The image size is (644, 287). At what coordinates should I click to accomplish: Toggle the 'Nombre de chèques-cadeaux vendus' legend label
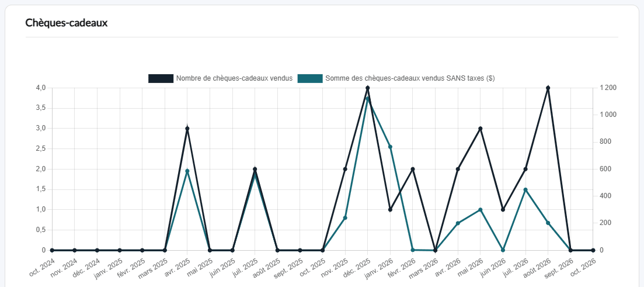click(x=234, y=78)
